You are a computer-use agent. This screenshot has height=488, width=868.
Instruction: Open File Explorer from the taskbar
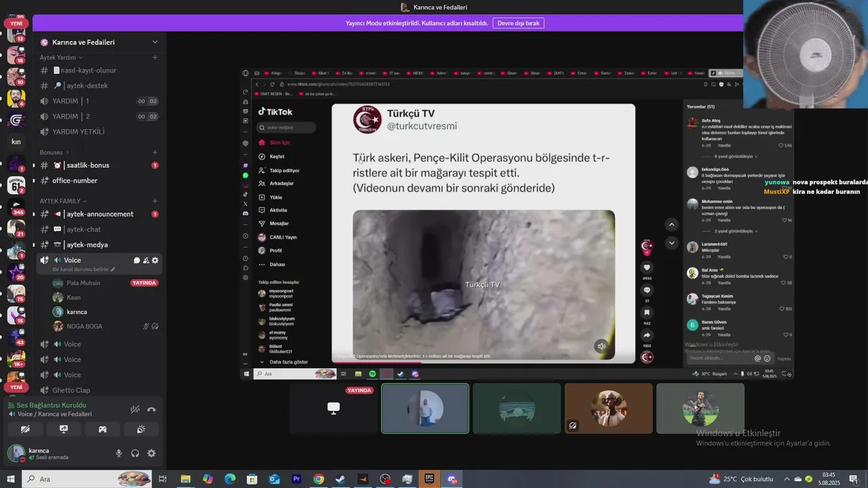[x=185, y=479]
